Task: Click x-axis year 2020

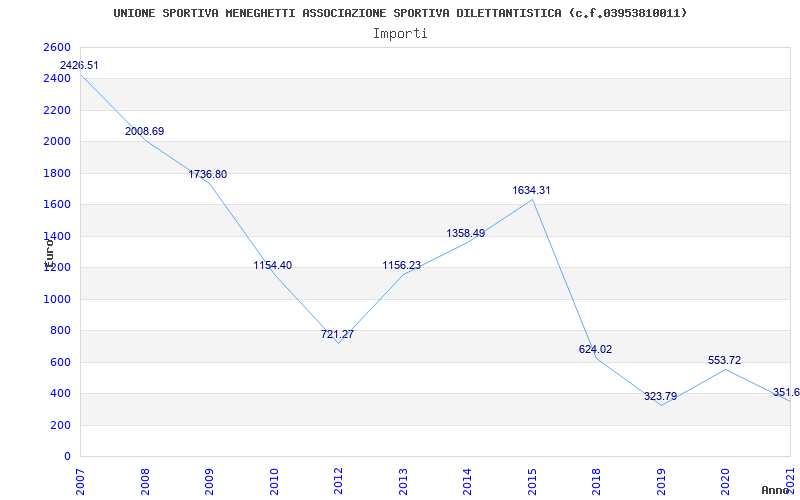Action: click(726, 482)
